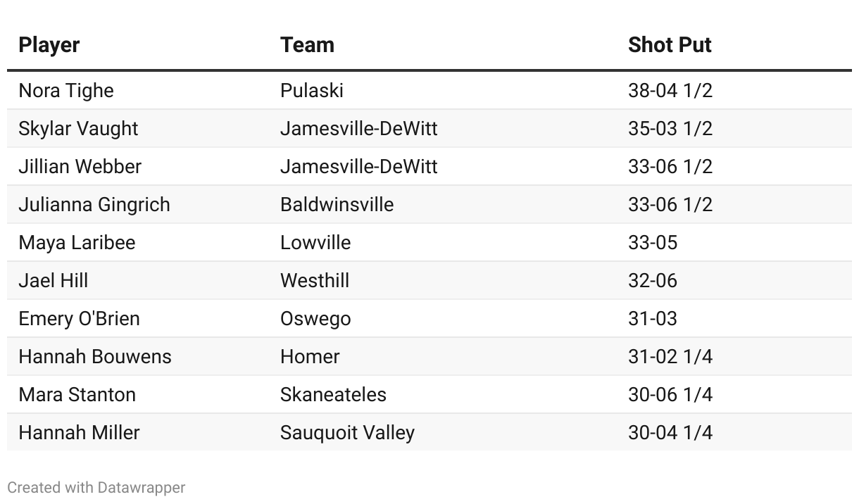This screenshot has width=859, height=504.
Task: Select the Hannah Bouwens player cell
Action: pos(95,357)
